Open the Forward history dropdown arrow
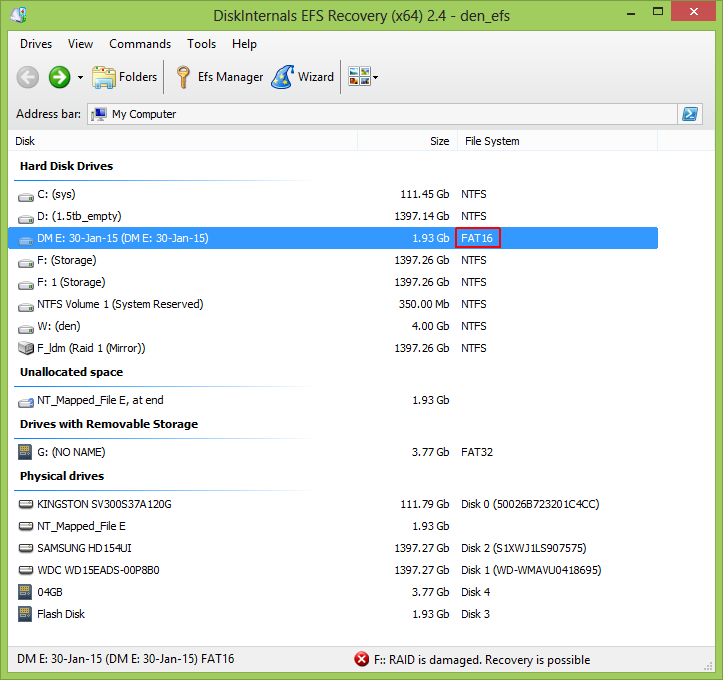This screenshot has width=723, height=680. 80,77
